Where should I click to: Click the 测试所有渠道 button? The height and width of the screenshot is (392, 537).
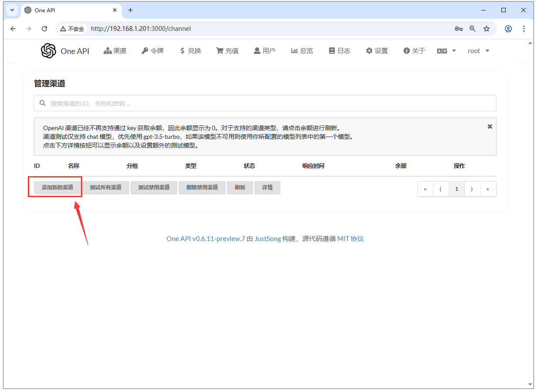106,188
